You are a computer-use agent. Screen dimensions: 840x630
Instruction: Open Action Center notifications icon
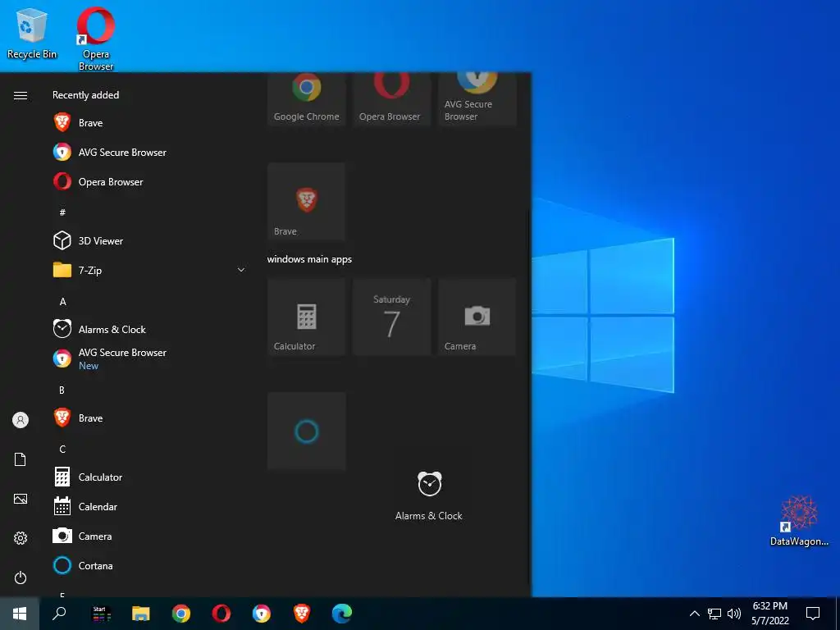pyautogui.click(x=813, y=614)
